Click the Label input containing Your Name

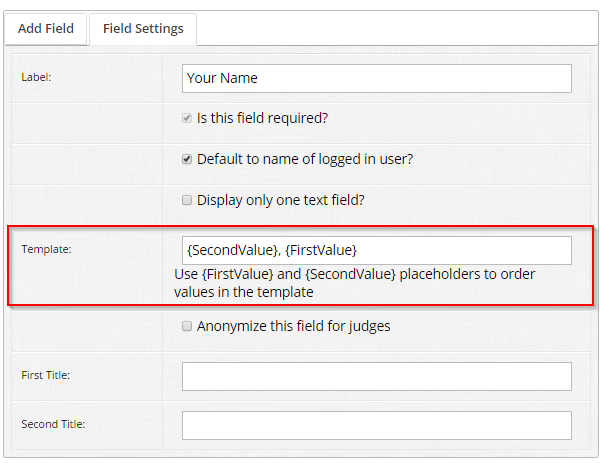[376, 78]
